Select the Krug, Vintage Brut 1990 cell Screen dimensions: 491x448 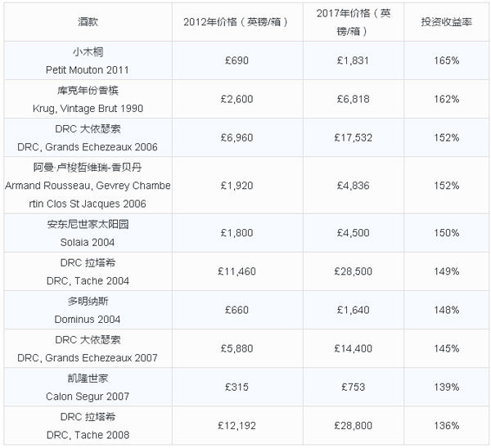tap(87, 98)
